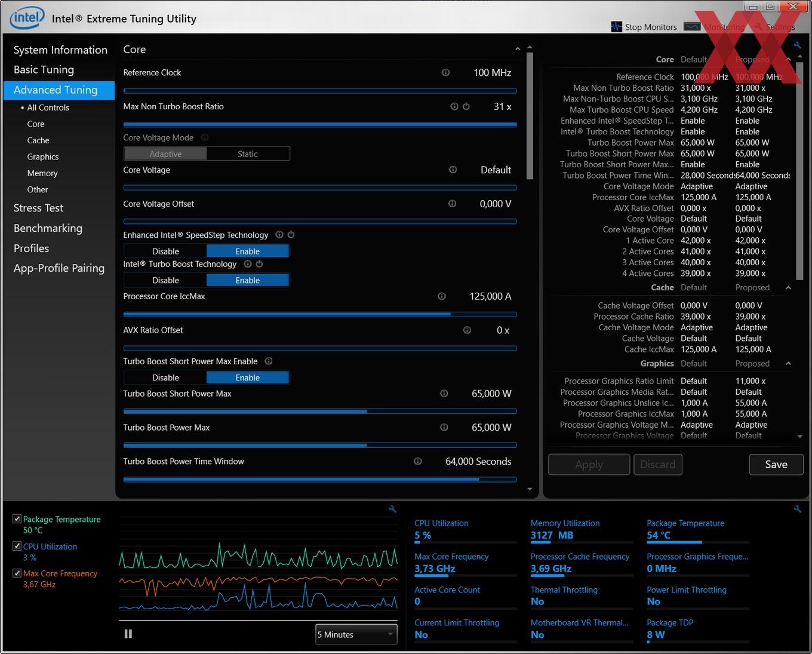Click Max Non Turbo Boost Ratio value 31 x

coord(502,106)
